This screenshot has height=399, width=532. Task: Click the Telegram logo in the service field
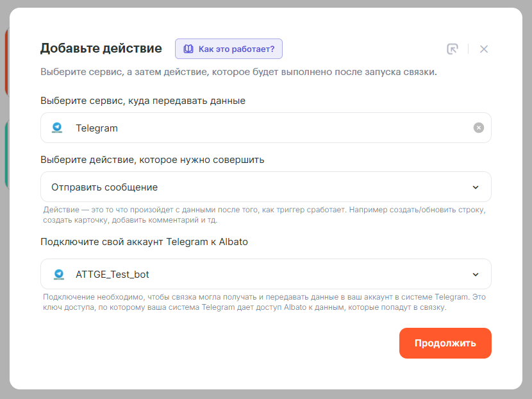tap(58, 128)
